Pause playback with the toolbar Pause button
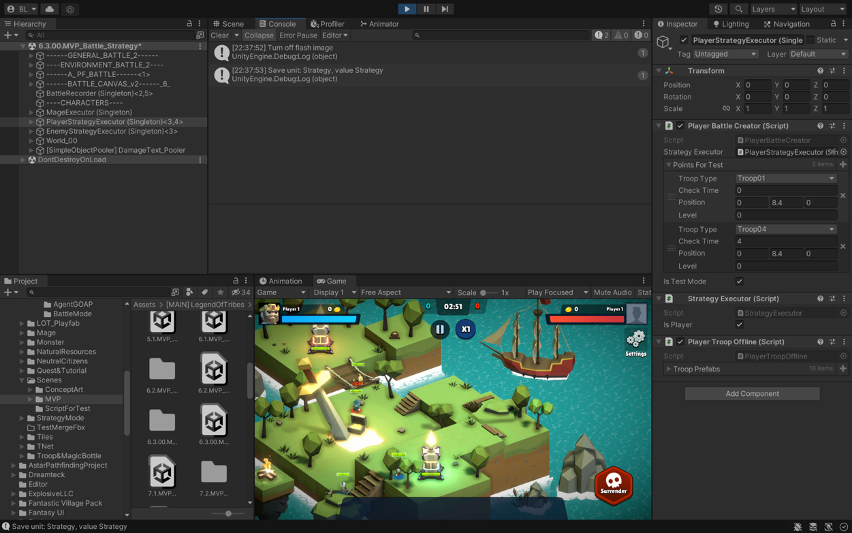Viewport: 852px width, 533px height. click(x=426, y=9)
